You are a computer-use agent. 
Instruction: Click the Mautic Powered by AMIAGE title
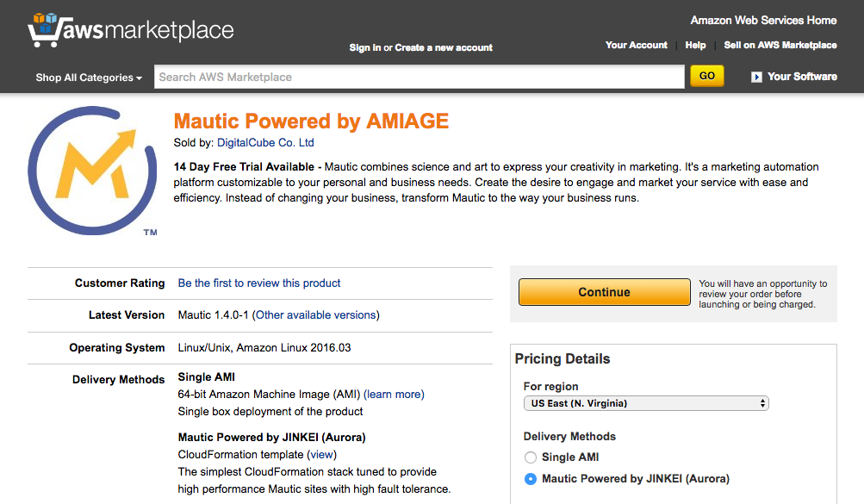pyautogui.click(x=311, y=121)
